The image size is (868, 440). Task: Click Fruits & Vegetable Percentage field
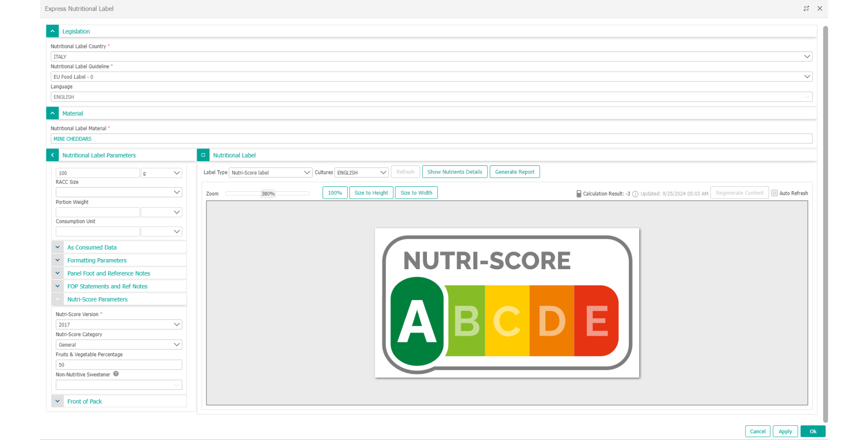[119, 364]
